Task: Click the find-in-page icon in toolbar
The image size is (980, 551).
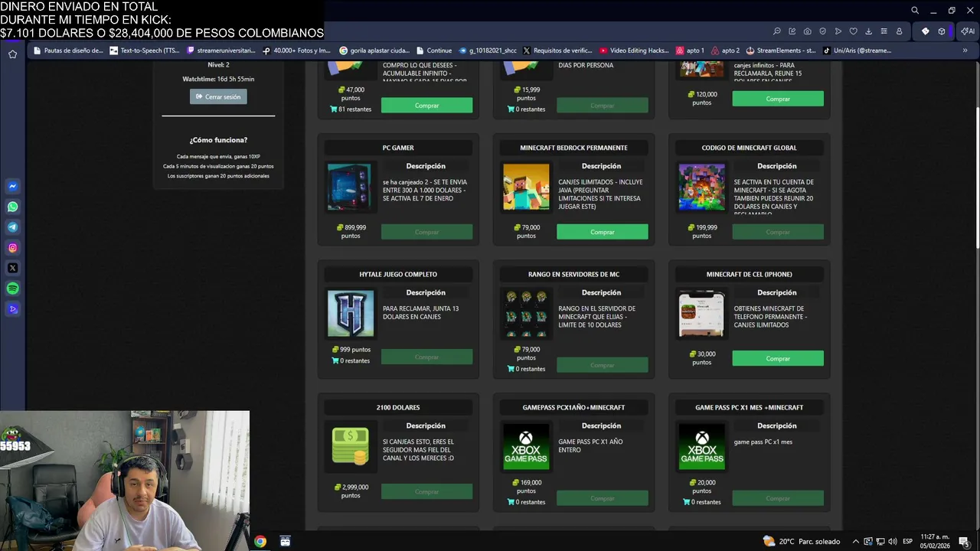Action: coord(777,31)
